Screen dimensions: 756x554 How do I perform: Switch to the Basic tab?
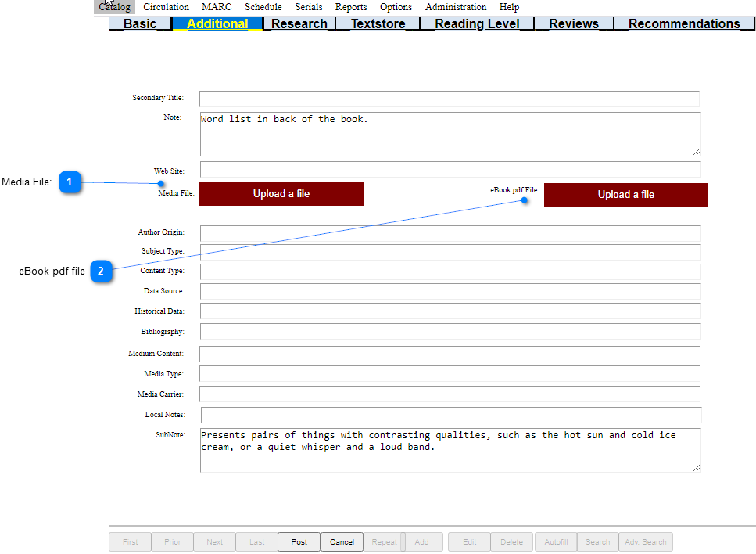click(x=140, y=23)
